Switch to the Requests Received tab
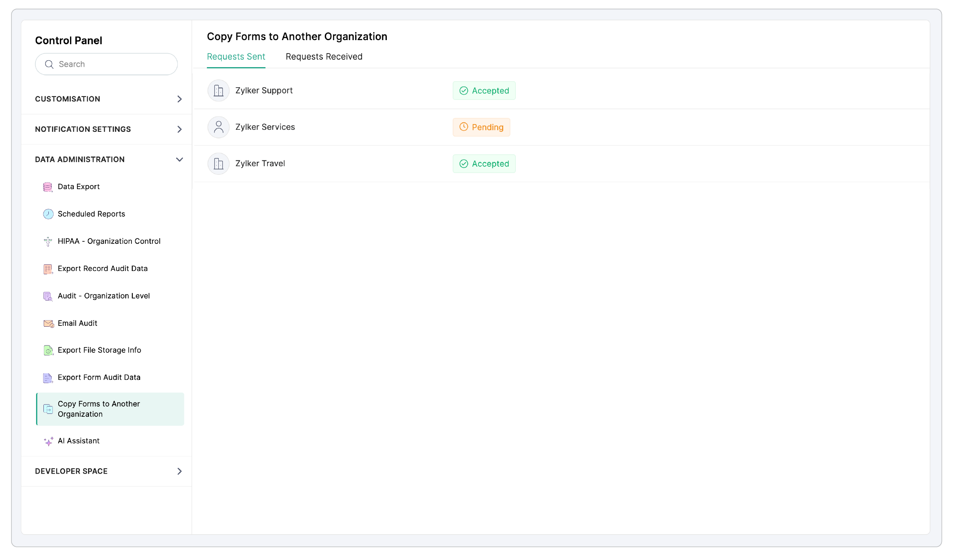 point(324,57)
